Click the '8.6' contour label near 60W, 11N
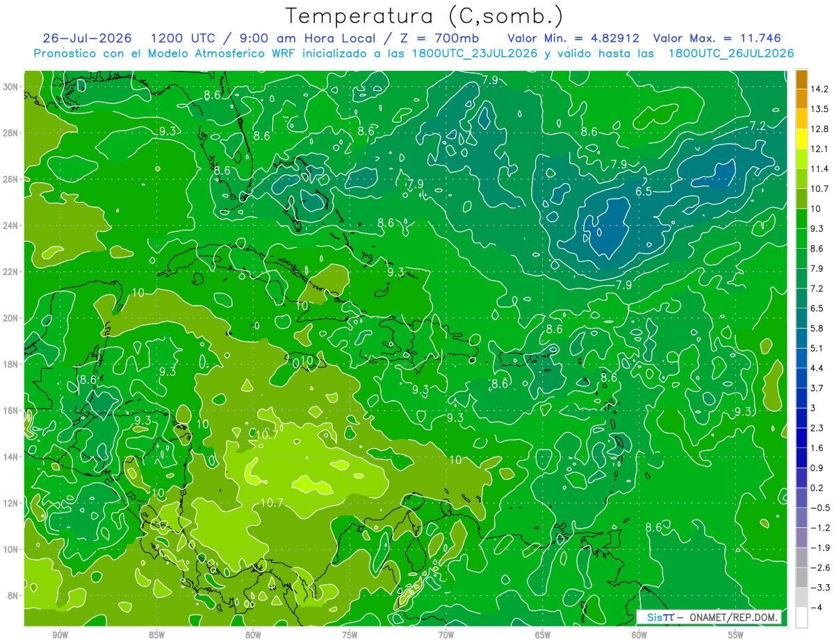Image resolution: width=834 pixels, height=644 pixels. pyautogui.click(x=653, y=527)
